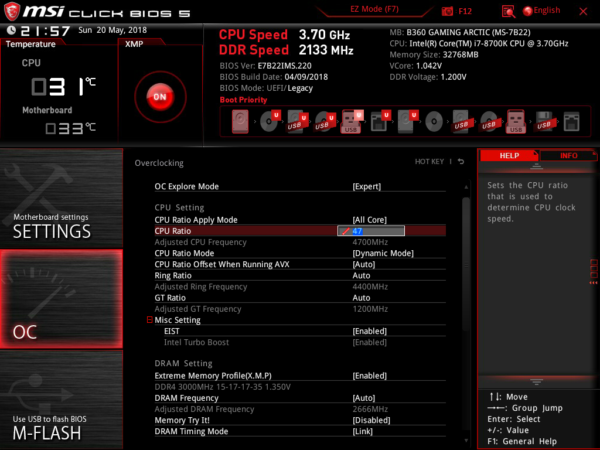This screenshot has width=600, height=450.
Task: Select the first highlighted hard disk boot device
Action: 240,122
